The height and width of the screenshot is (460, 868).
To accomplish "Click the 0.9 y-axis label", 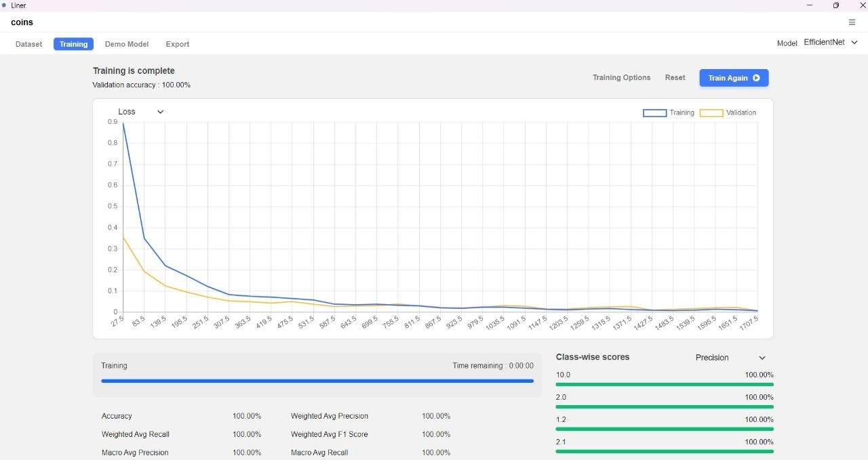I will pos(113,122).
